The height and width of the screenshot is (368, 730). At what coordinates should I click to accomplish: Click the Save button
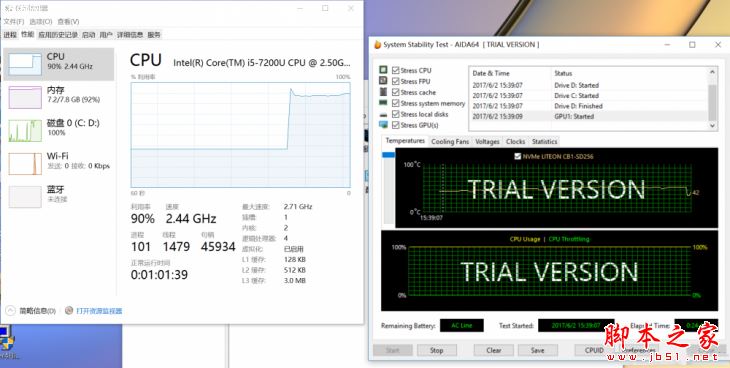point(537,350)
